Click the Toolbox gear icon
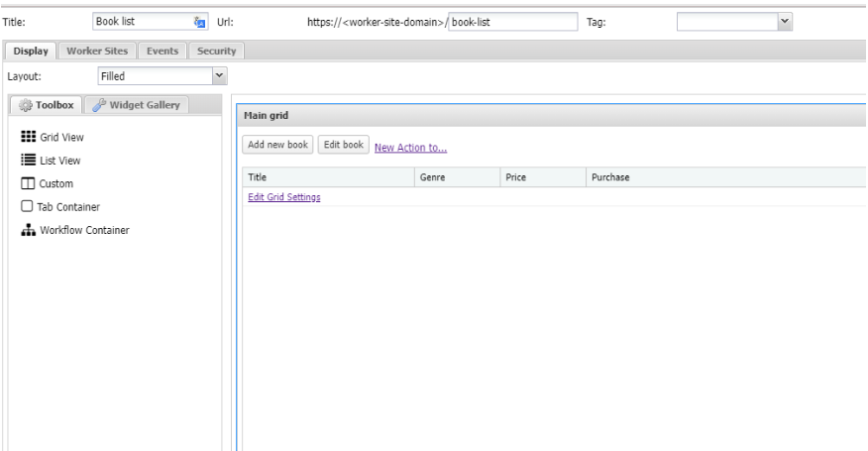 26,105
